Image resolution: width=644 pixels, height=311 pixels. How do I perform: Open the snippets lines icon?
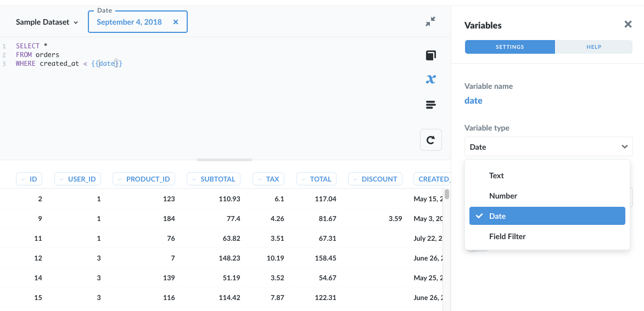point(431,105)
